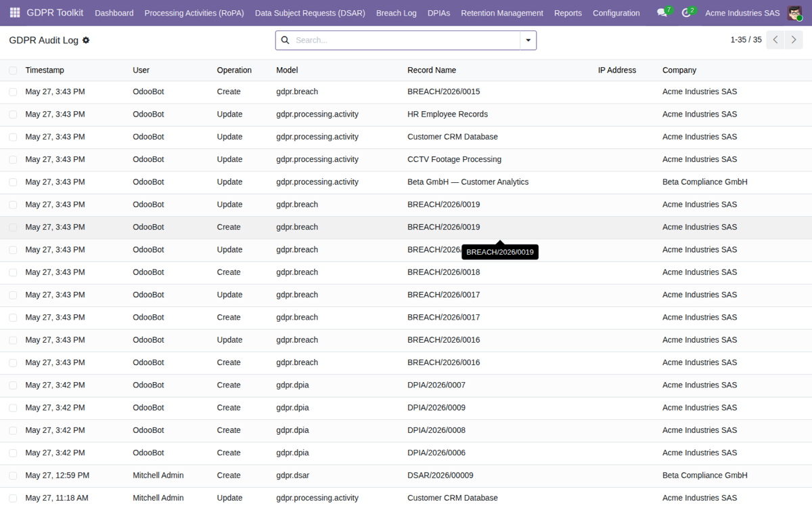Tick checkbox for CCTV Footage Processing row
Image resolution: width=812 pixels, height=508 pixels.
[x=13, y=160]
